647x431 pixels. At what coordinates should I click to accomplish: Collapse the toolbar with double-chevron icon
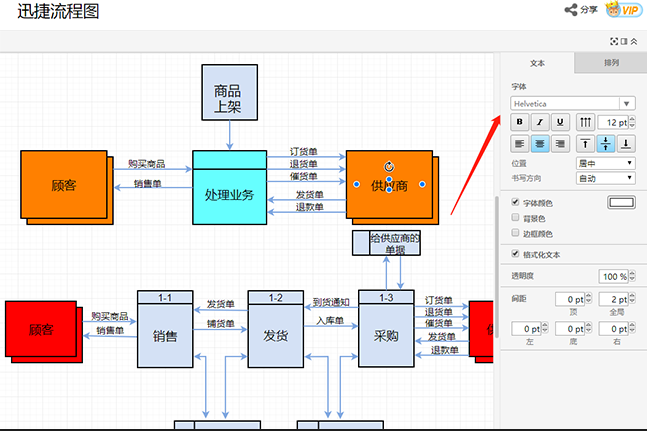pos(634,41)
